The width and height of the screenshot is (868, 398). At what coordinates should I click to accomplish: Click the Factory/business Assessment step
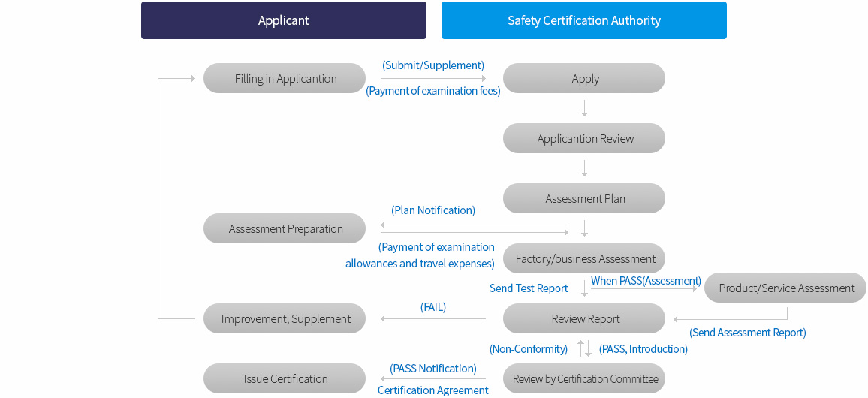584,258
